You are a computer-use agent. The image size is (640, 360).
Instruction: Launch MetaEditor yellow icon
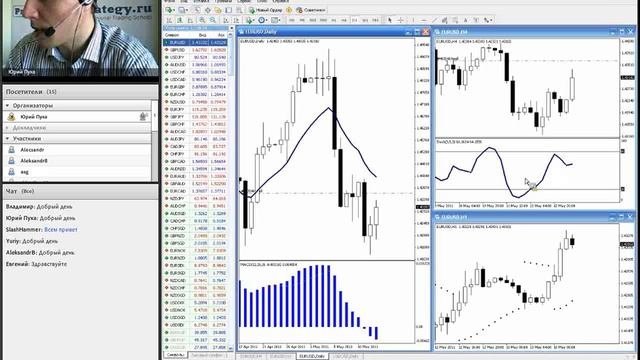click(x=289, y=10)
